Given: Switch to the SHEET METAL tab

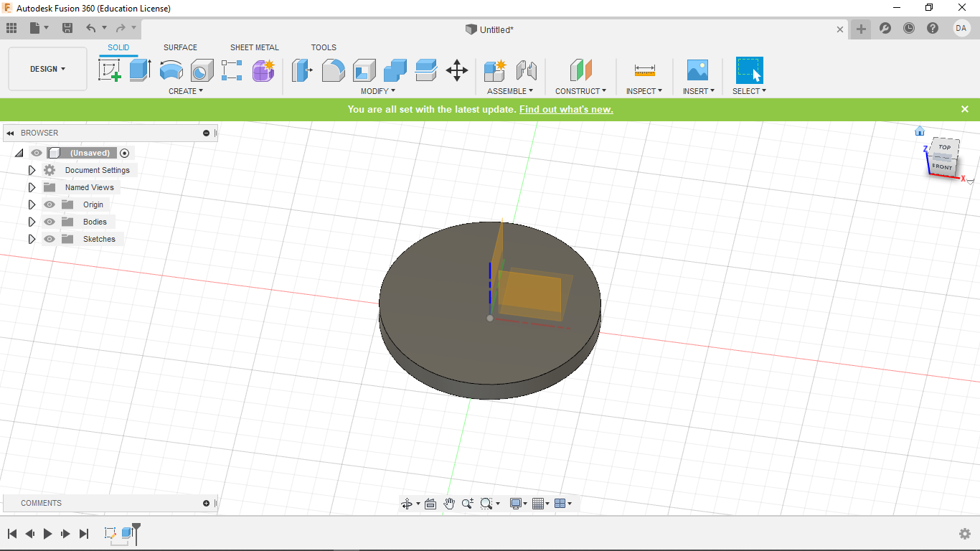Looking at the screenshot, I should click(255, 47).
